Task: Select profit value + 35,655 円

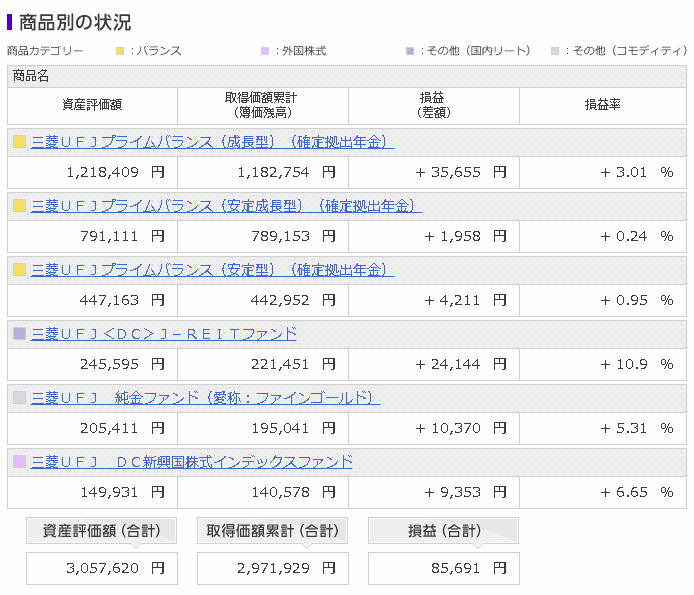Action: click(x=461, y=172)
